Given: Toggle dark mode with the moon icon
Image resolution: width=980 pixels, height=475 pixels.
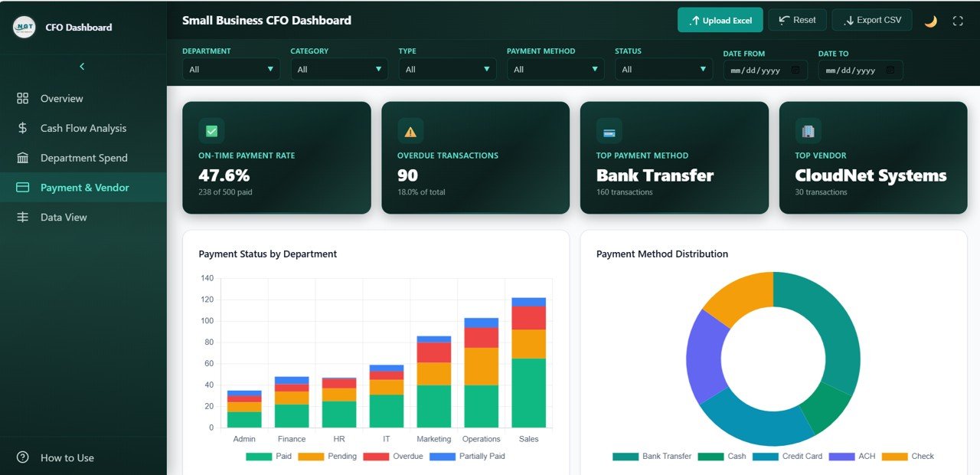Looking at the screenshot, I should pos(931,21).
